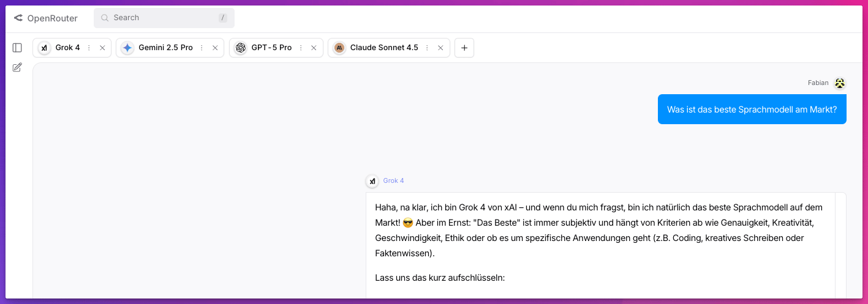Open GPT-5 Pro tab options menu
The width and height of the screenshot is (868, 304).
coord(301,48)
